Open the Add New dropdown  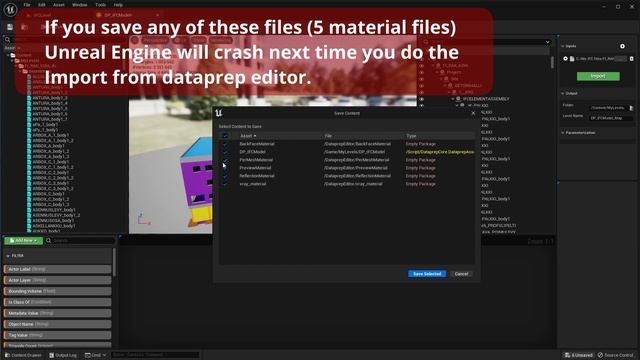pos(23,240)
